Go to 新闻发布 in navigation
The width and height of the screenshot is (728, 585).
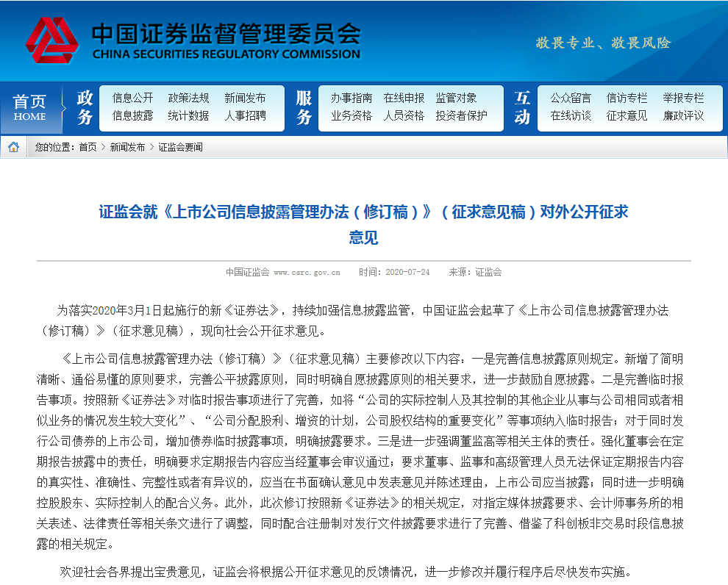[245, 98]
